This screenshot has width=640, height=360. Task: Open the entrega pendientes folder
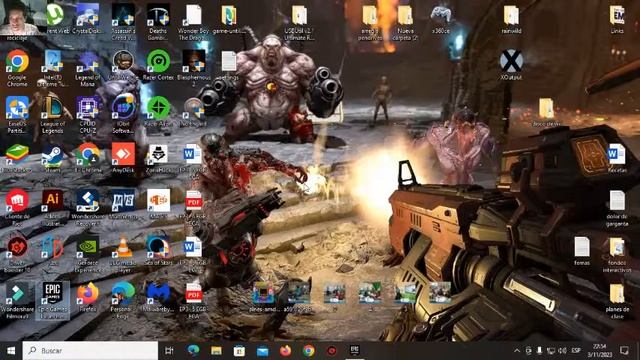pos(370,22)
